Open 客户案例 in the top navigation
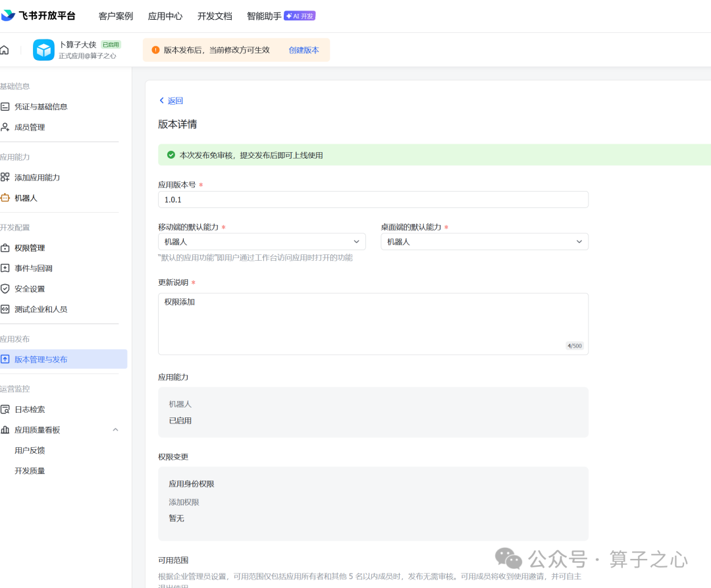Viewport: 711px width, 588px height. point(116,16)
